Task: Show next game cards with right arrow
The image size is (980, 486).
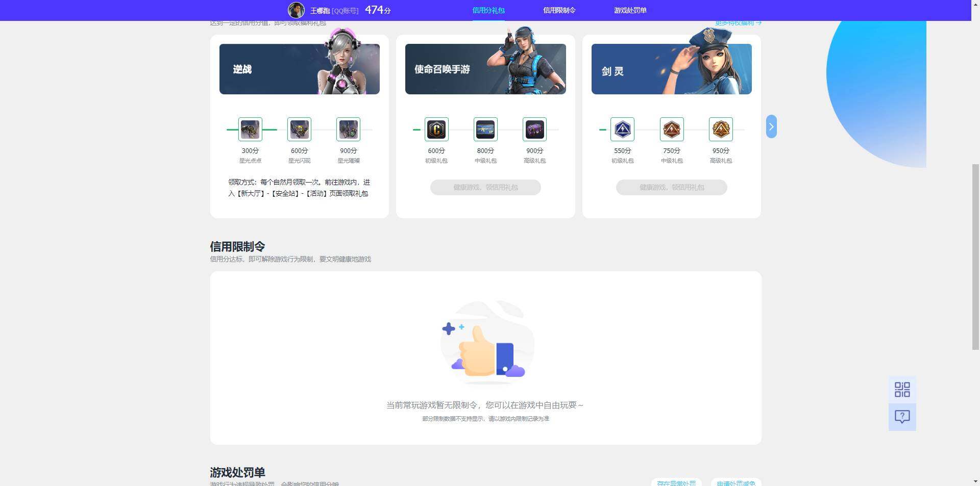Action: tap(771, 126)
